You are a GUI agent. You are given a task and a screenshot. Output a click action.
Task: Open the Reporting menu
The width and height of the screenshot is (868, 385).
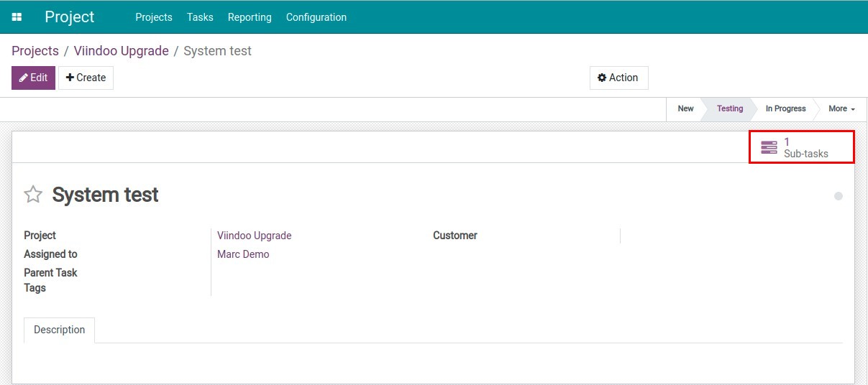tap(250, 17)
